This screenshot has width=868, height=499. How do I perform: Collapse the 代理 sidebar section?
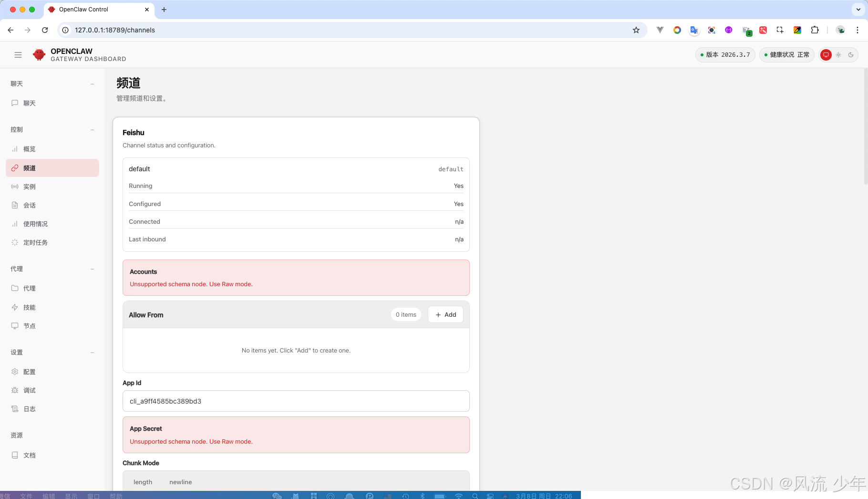92,269
